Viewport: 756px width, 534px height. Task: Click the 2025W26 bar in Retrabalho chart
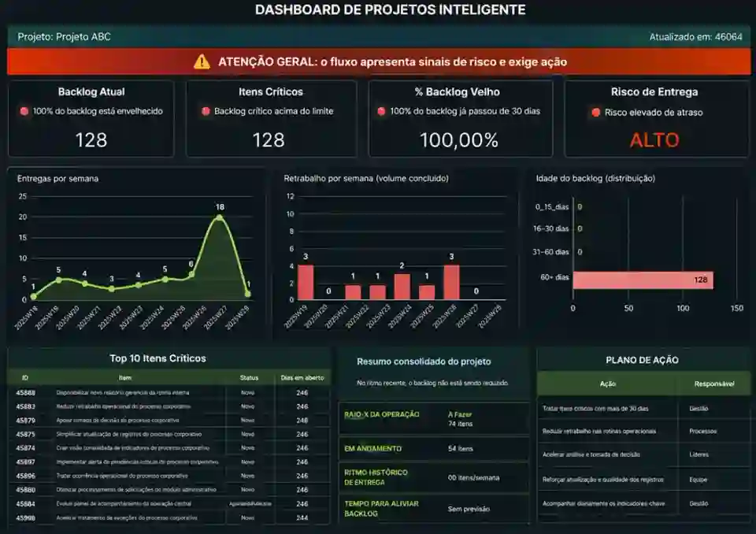451,282
